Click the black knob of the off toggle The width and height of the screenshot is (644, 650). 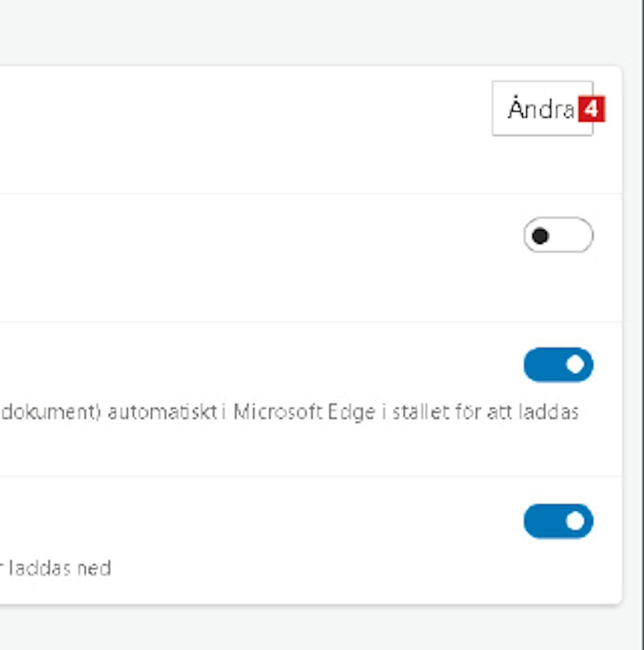(x=540, y=236)
